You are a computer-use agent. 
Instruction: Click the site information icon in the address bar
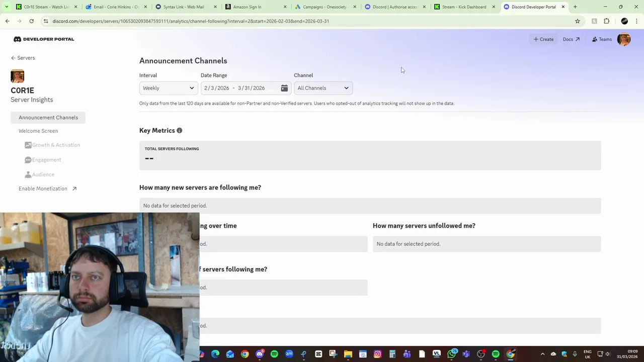pyautogui.click(x=46, y=21)
